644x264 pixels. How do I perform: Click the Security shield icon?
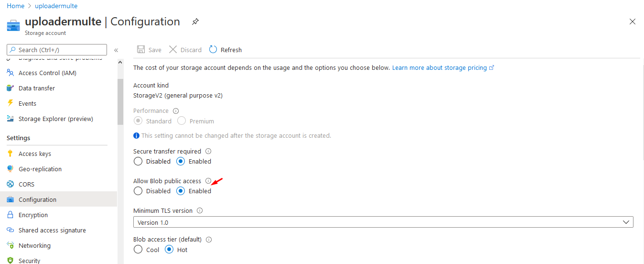(x=10, y=261)
